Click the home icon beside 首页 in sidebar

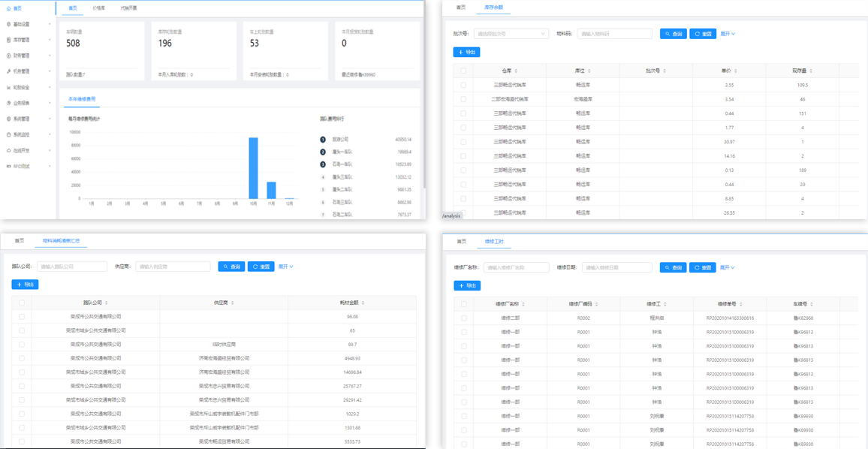point(8,8)
